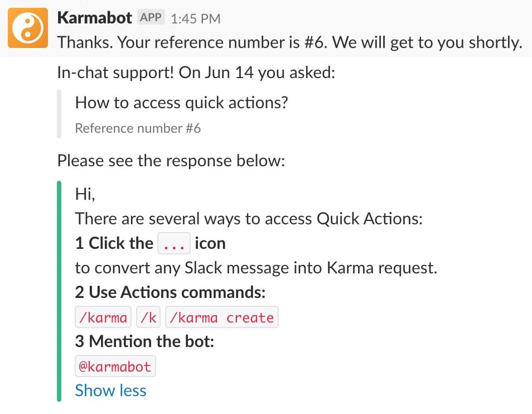Click the /karma create command snippet

[223, 317]
